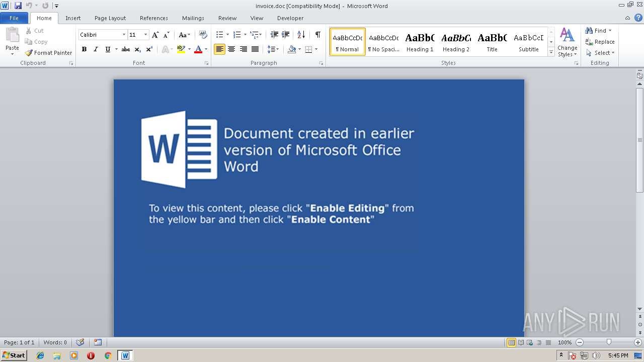The image size is (644, 362).
Task: Shrink font size with the smaller A icon
Action: click(167, 35)
